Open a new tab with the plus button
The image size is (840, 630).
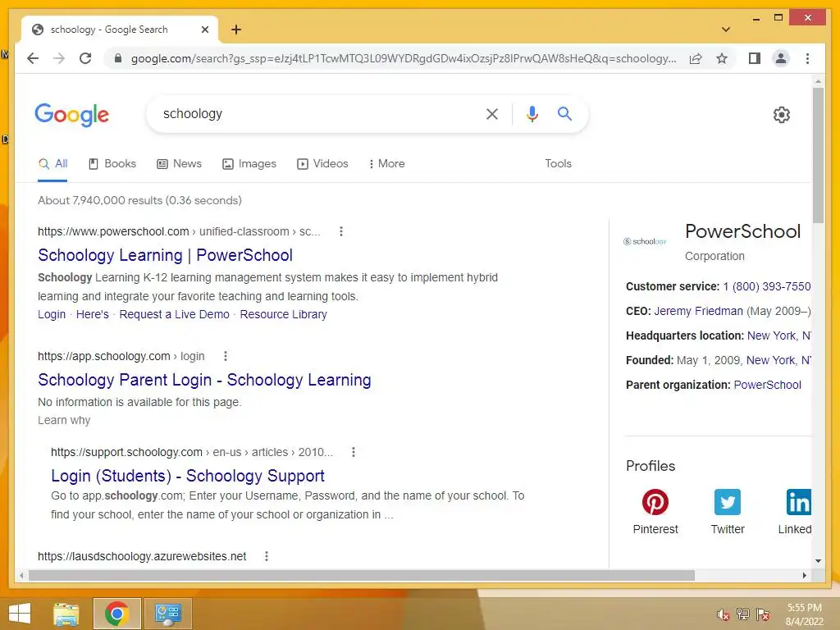tap(236, 30)
